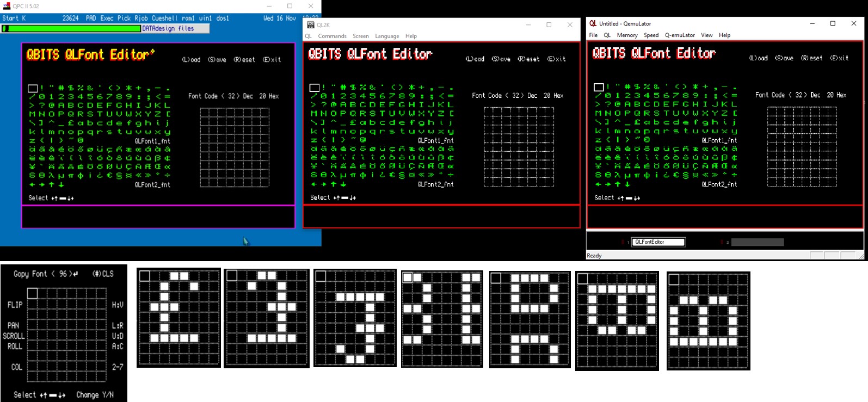The image size is (868, 402).
Task: Click the pixel grid in QL2K editor
Action: [x=519, y=147]
